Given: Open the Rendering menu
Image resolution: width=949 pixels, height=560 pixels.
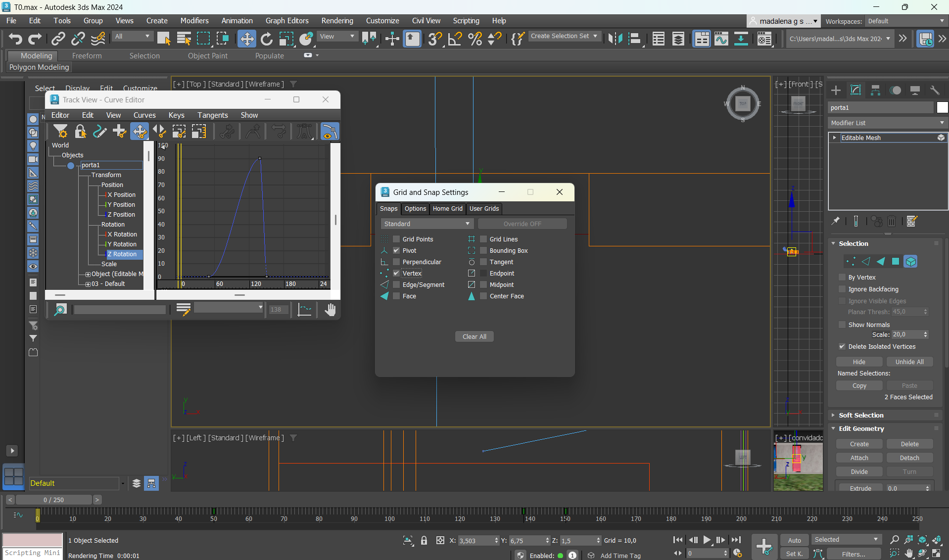Looking at the screenshot, I should coord(337,21).
